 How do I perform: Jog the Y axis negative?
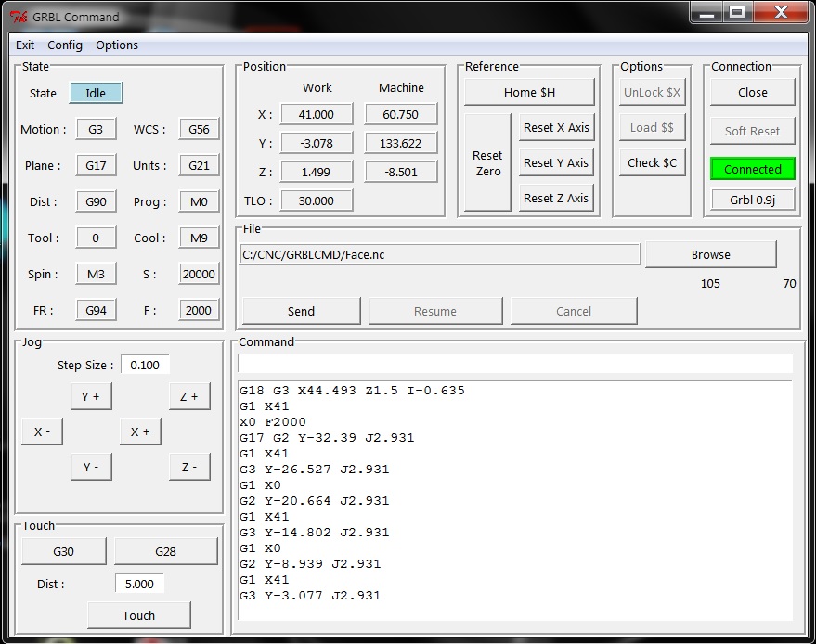click(x=91, y=467)
